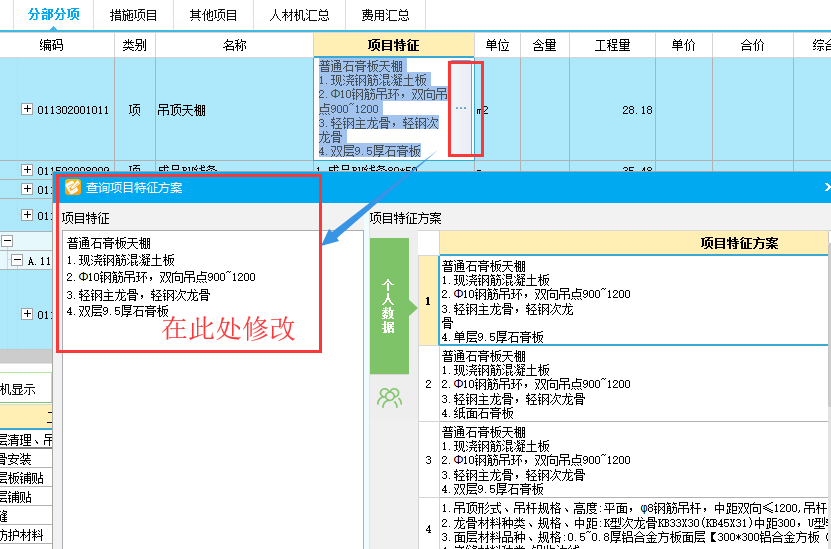This screenshot has width=831, height=549.
Task: Click row number 3 in scheme list
Action: [428, 460]
